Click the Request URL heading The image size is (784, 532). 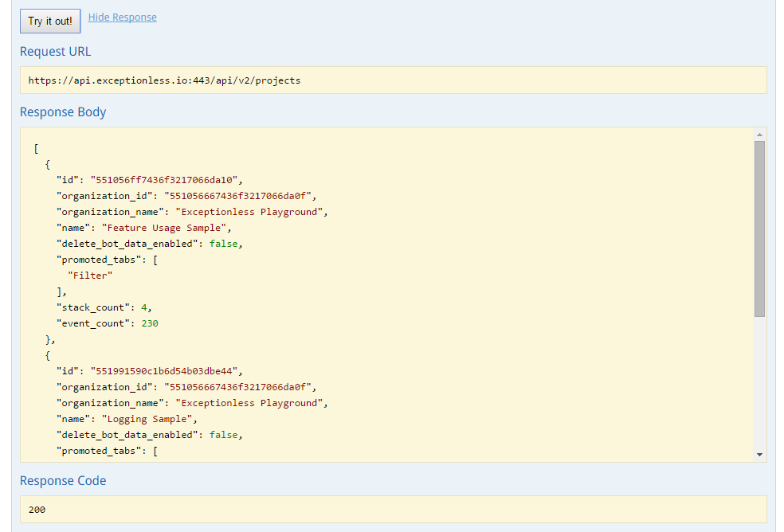click(56, 52)
